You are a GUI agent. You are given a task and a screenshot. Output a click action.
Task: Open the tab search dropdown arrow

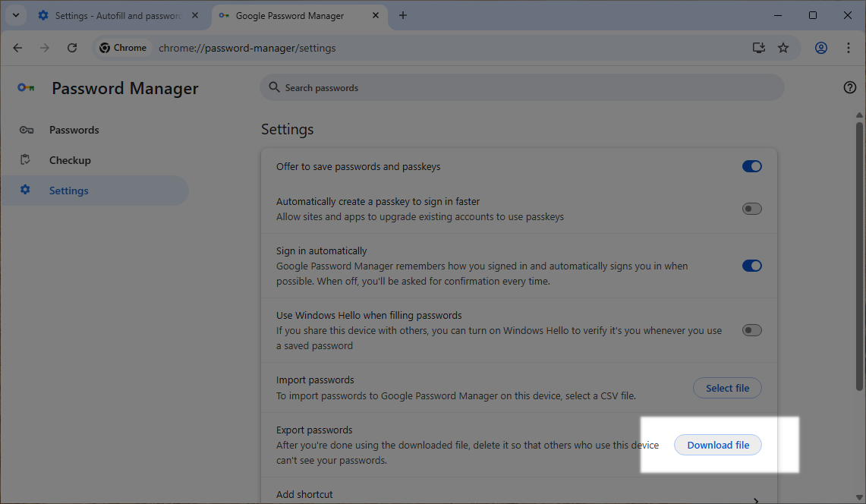[x=15, y=16]
